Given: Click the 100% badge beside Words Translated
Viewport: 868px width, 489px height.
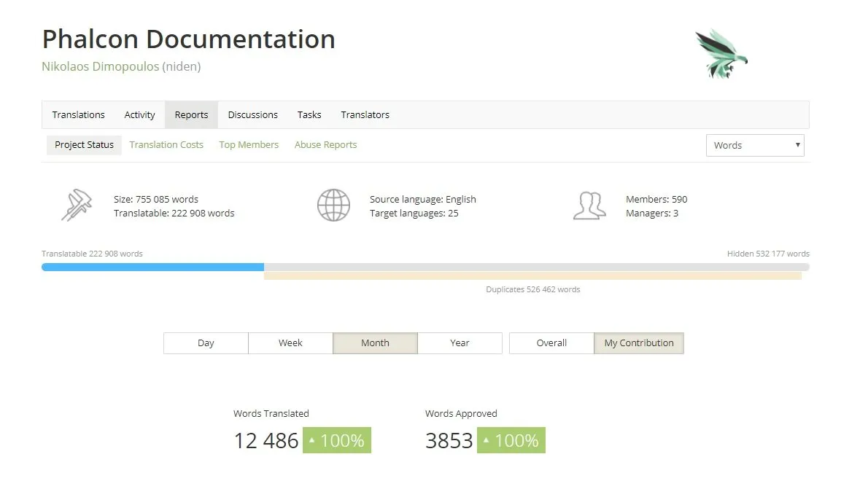Looking at the screenshot, I should (337, 440).
